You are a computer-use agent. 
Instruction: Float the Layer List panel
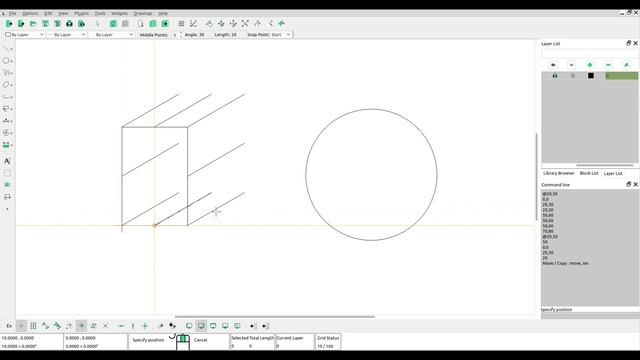coord(629,43)
